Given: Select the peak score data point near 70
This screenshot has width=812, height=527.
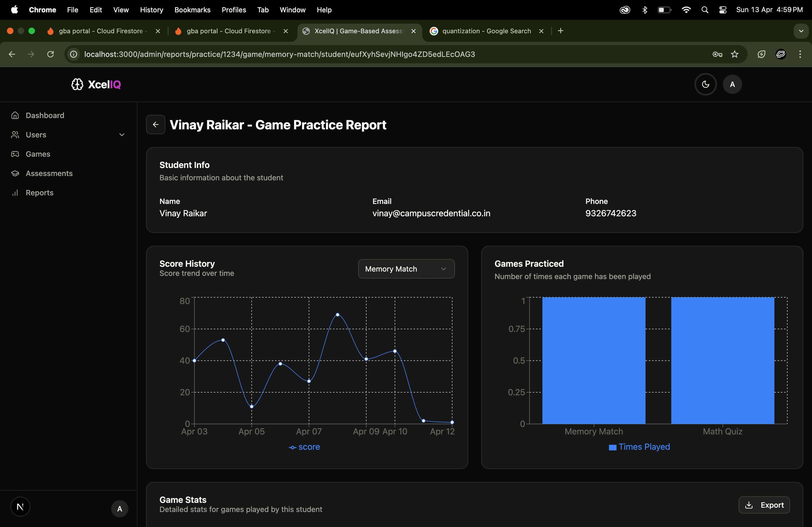Looking at the screenshot, I should [338, 315].
